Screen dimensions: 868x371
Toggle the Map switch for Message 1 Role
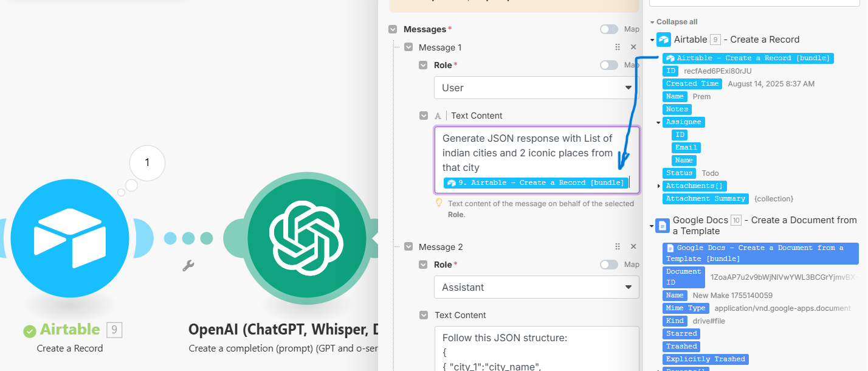pos(608,65)
